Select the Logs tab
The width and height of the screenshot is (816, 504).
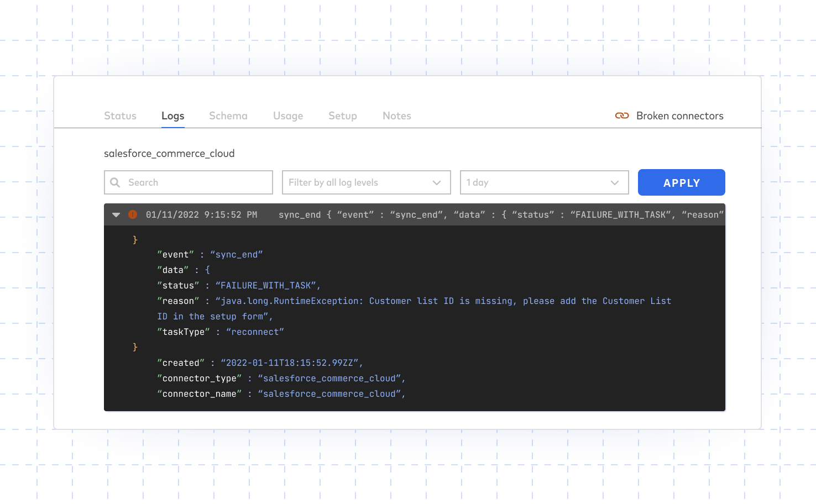[x=172, y=116]
